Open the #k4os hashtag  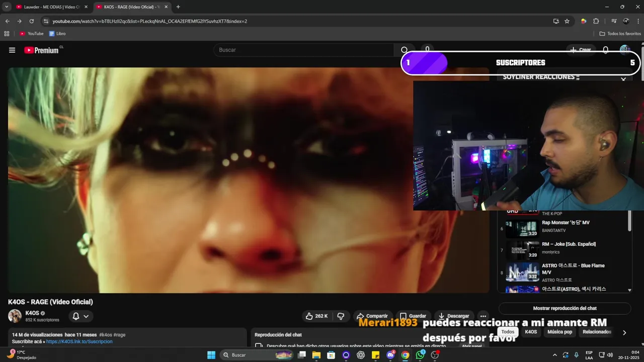[x=106, y=335]
